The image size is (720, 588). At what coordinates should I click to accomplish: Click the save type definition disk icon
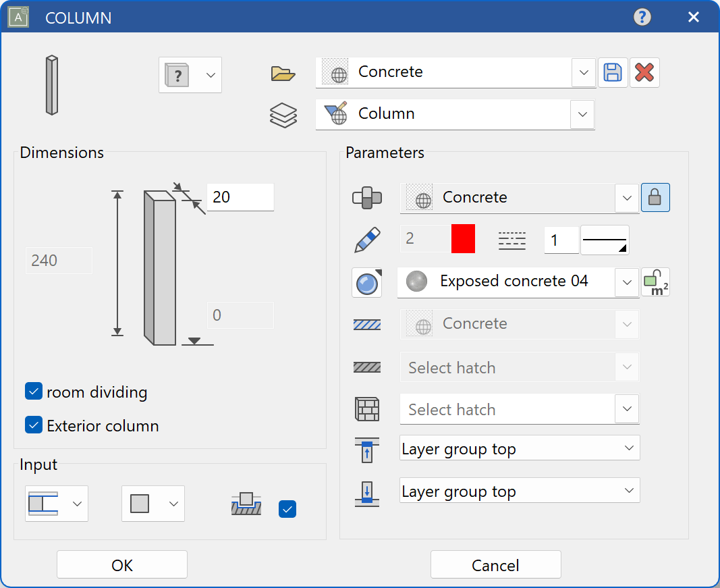pos(613,72)
